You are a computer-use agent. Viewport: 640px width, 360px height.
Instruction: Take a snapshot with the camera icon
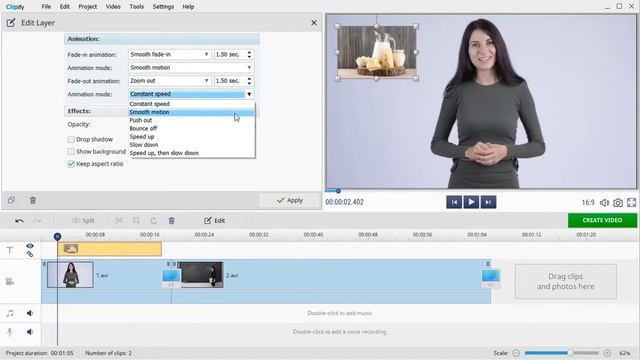[x=618, y=202]
